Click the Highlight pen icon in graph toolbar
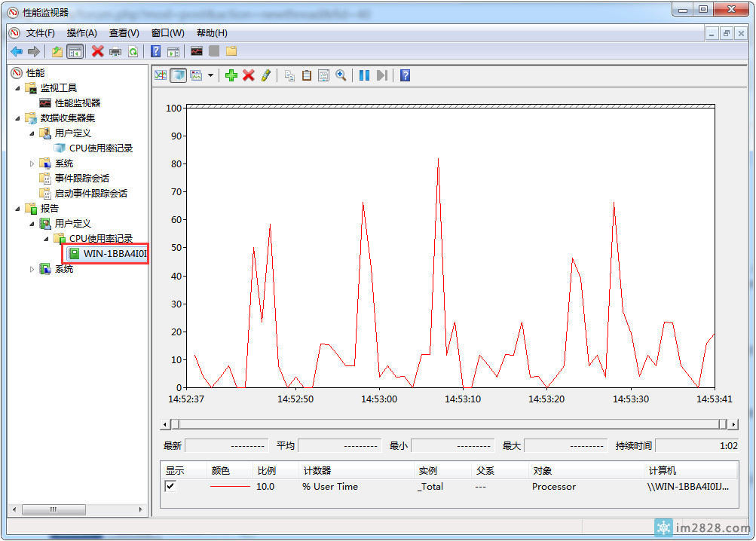 tap(265, 75)
